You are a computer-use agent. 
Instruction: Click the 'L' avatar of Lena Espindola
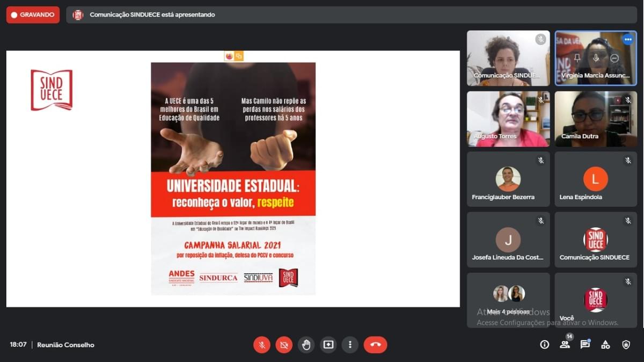pyautogui.click(x=596, y=179)
